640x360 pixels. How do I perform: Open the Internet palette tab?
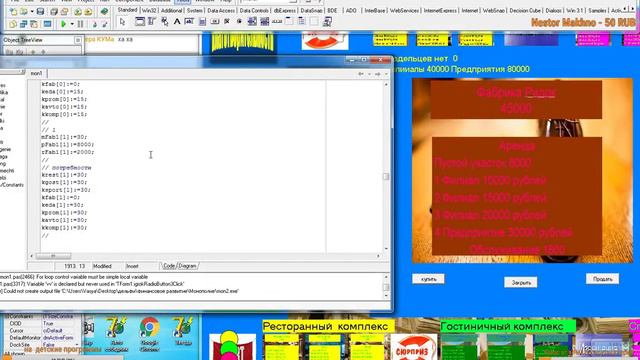[x=469, y=10]
